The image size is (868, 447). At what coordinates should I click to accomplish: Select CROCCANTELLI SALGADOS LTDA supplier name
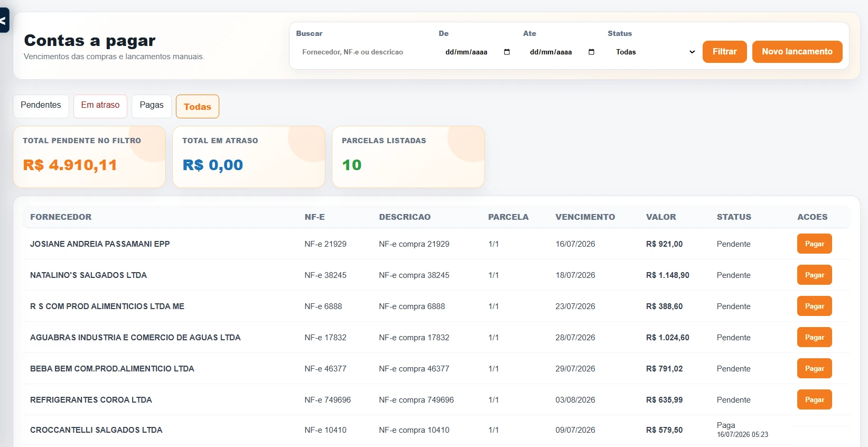click(x=96, y=430)
